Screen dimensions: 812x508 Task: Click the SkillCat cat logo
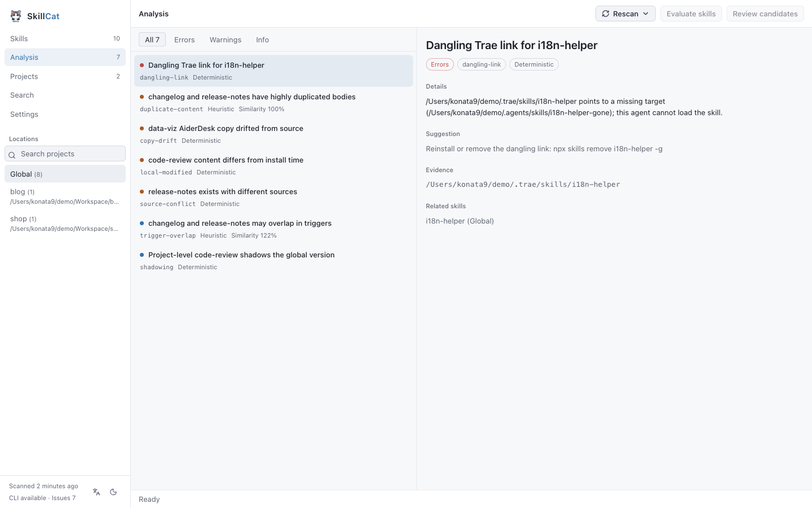[x=16, y=16]
